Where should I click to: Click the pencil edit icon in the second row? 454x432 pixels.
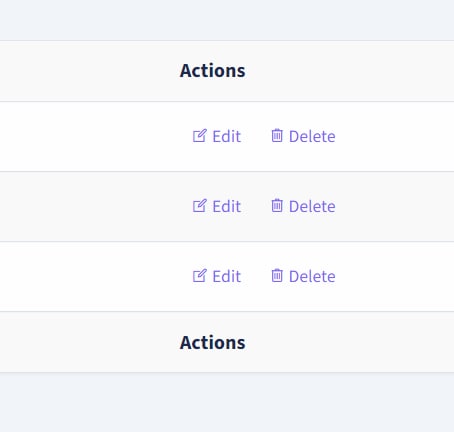pos(200,206)
